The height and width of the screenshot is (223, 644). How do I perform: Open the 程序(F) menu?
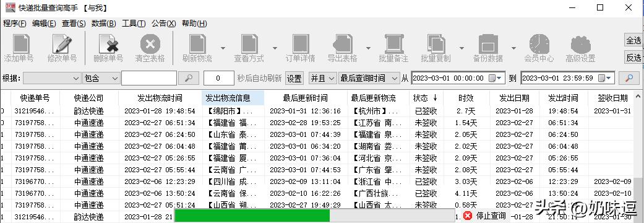coord(15,24)
